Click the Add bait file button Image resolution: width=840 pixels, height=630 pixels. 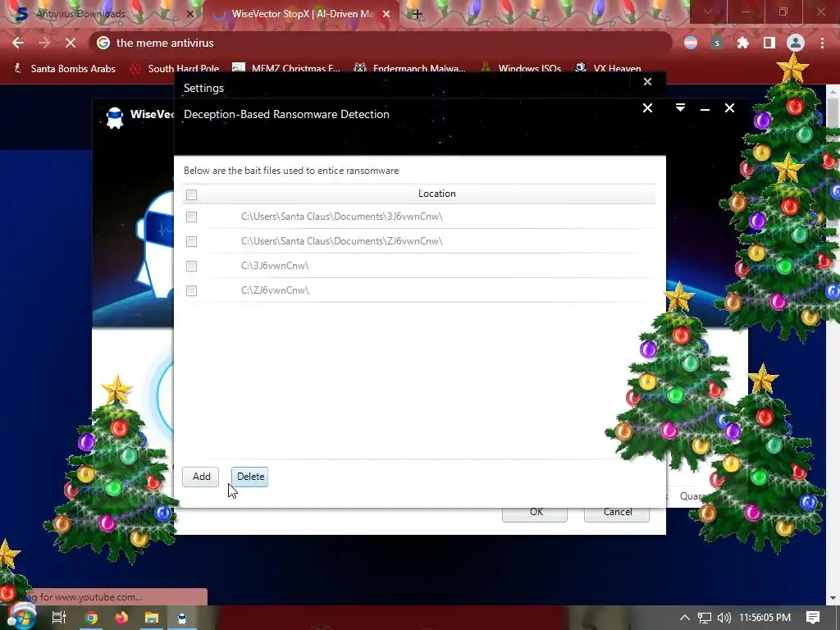(201, 477)
